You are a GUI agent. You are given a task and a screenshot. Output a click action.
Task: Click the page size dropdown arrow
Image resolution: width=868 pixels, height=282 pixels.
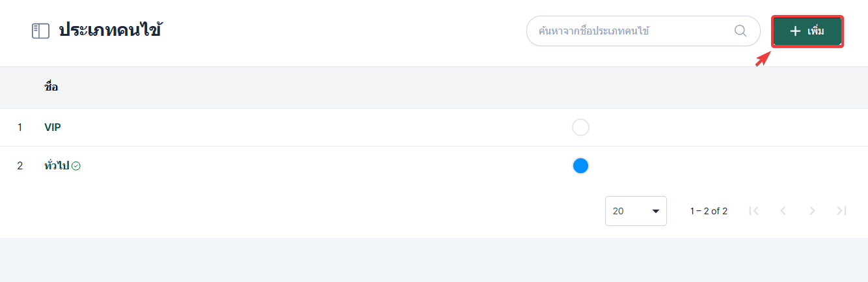pos(655,211)
